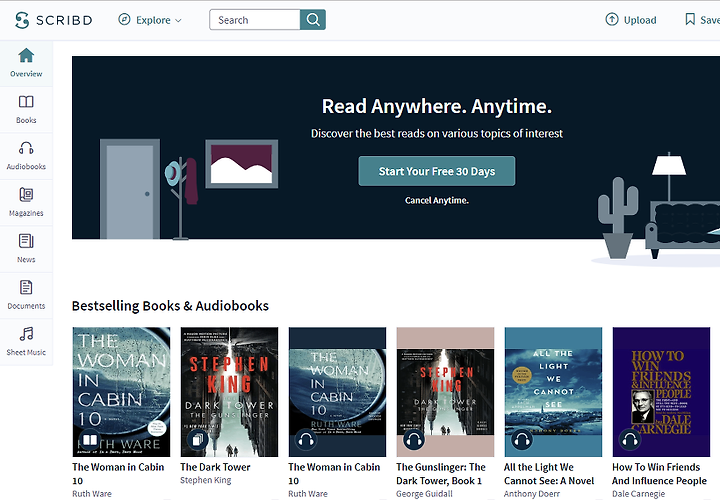Open the Documents sidebar icon
720x500 pixels.
tap(26, 287)
